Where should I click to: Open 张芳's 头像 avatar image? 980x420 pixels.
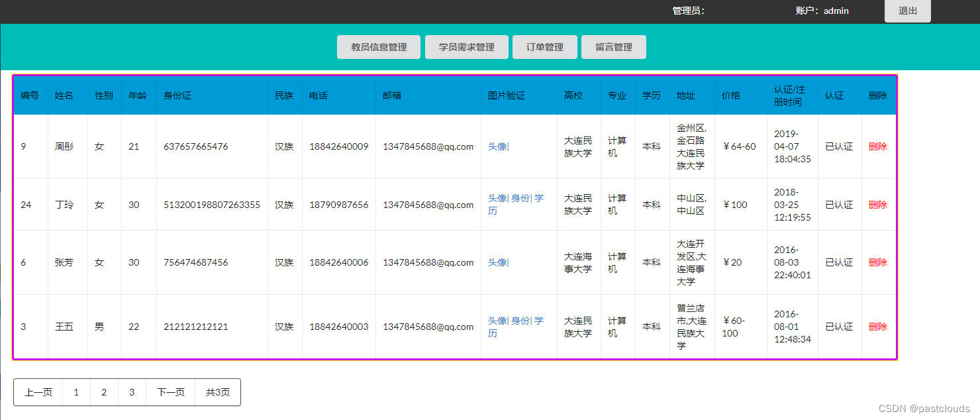(498, 262)
